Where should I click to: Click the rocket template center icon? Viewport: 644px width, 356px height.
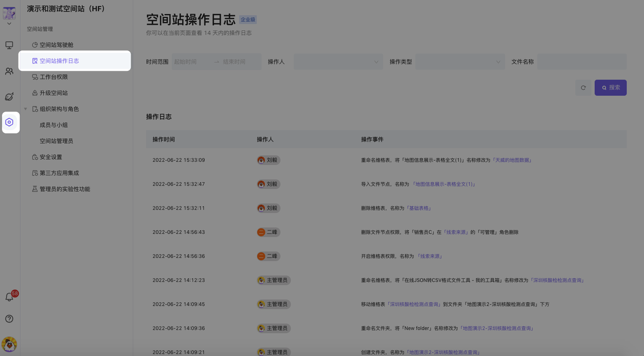[x=9, y=97]
